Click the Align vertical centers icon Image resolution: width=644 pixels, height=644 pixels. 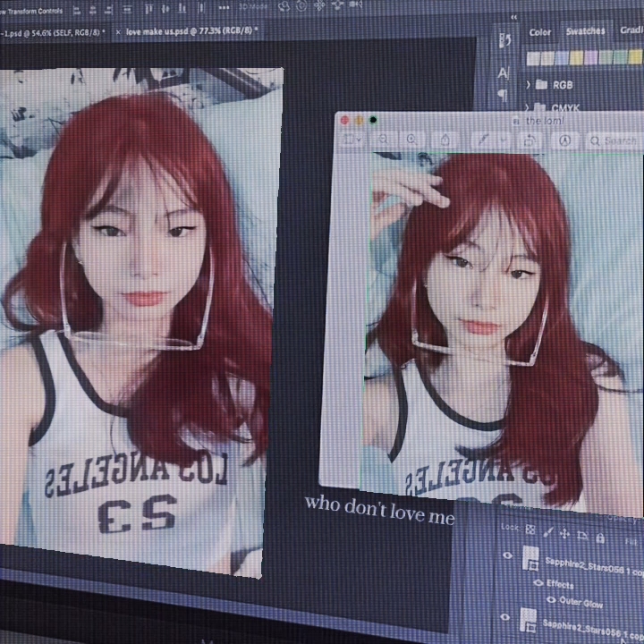coord(165,8)
